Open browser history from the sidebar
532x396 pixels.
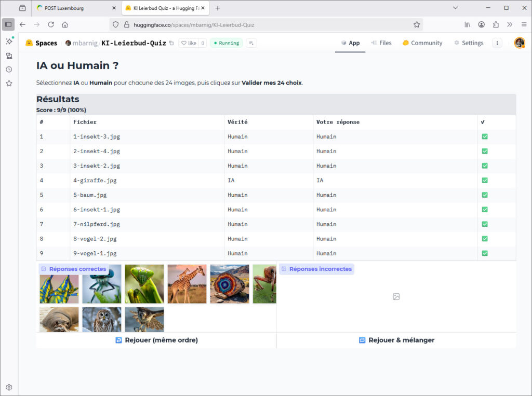point(9,70)
